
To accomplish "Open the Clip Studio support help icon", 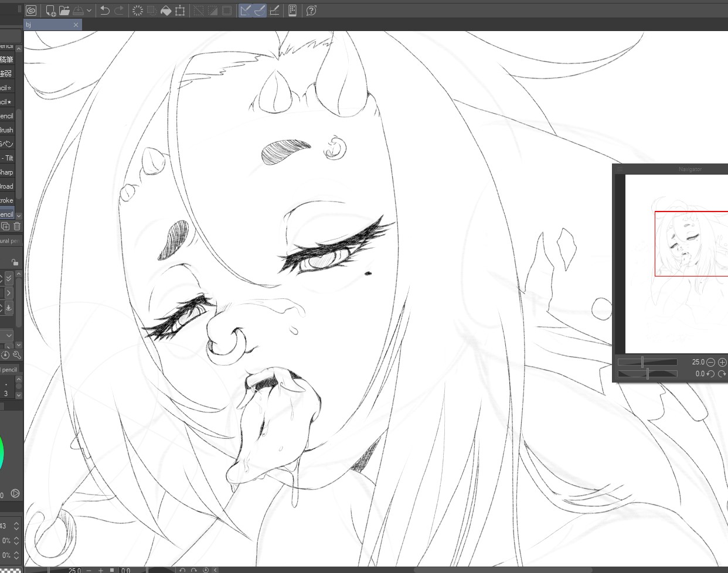I will click(311, 11).
